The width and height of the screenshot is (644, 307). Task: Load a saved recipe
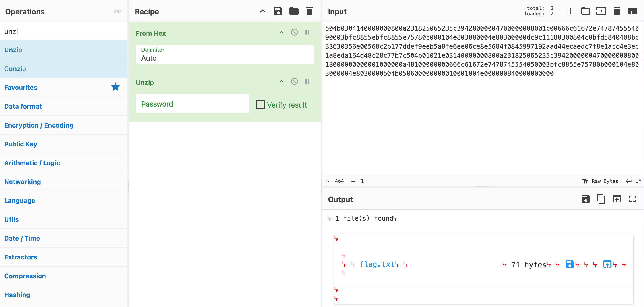(294, 11)
